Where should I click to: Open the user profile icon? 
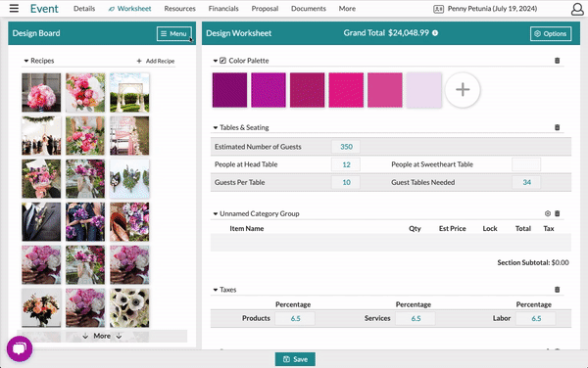pos(577,9)
